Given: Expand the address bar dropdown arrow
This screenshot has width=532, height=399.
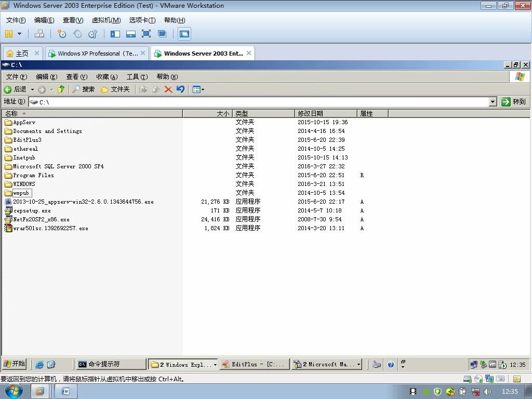Looking at the screenshot, I should (x=493, y=102).
